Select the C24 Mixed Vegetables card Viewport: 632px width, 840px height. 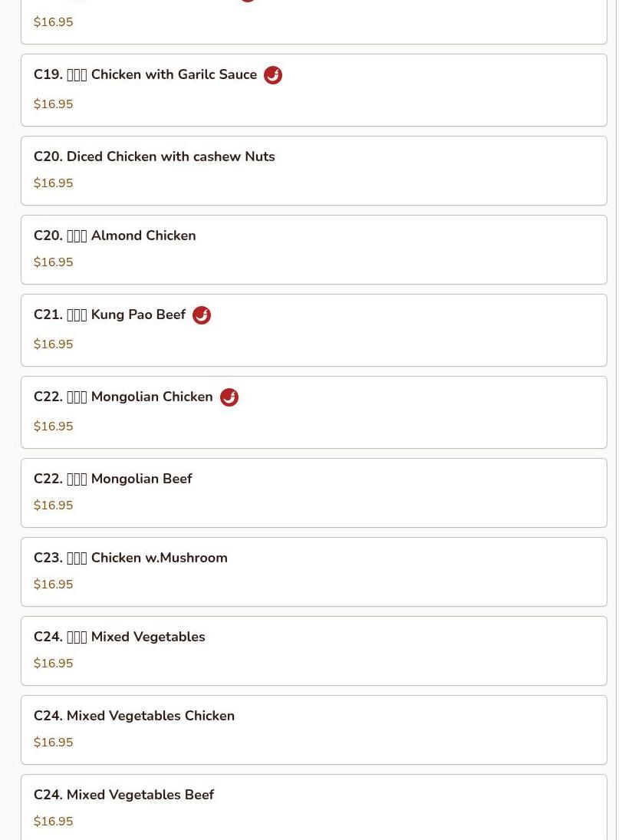314,651
